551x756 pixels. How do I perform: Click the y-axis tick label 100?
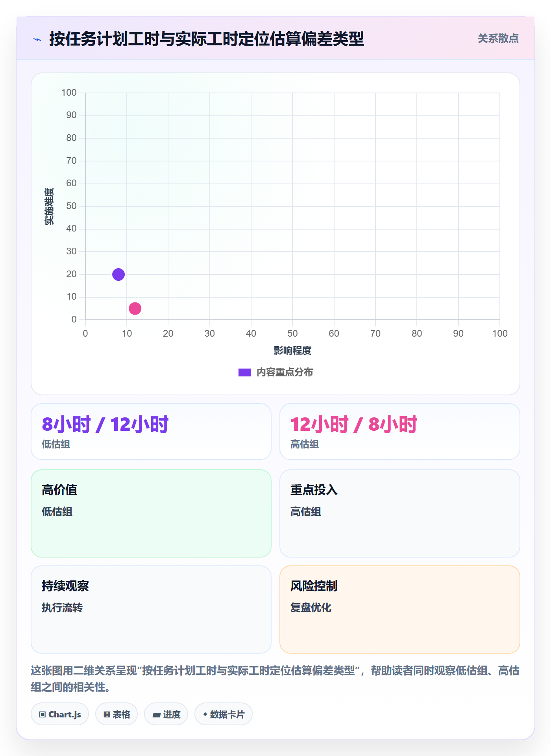[69, 93]
